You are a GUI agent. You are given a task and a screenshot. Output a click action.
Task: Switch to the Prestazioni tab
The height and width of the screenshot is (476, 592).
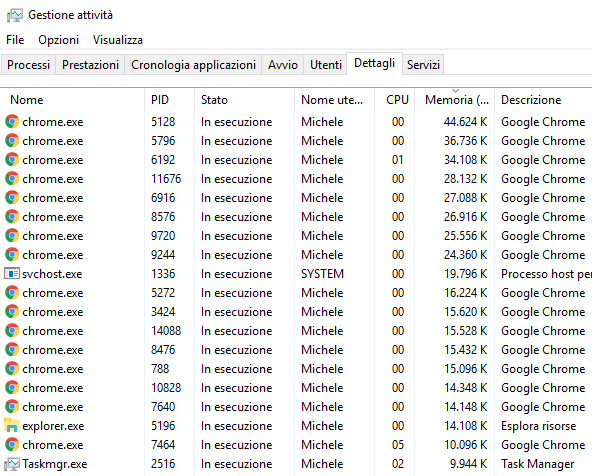[x=90, y=65]
